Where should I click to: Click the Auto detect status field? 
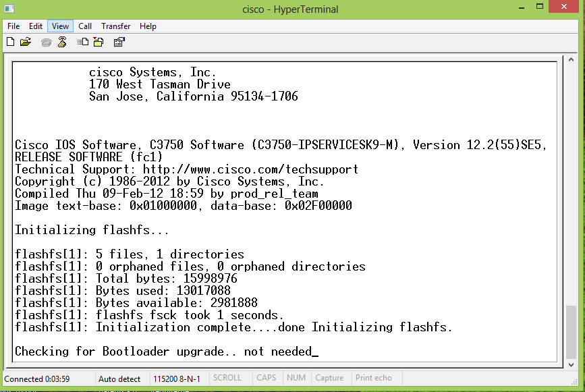[x=121, y=378]
